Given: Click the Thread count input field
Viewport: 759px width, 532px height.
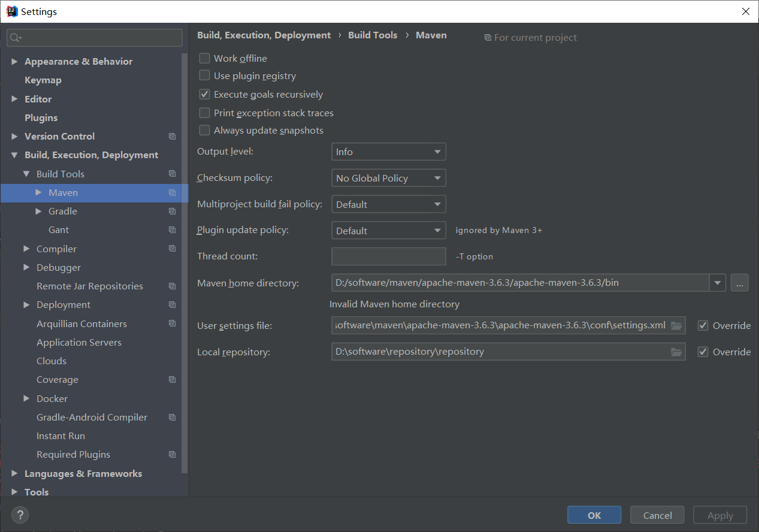Looking at the screenshot, I should pos(388,256).
